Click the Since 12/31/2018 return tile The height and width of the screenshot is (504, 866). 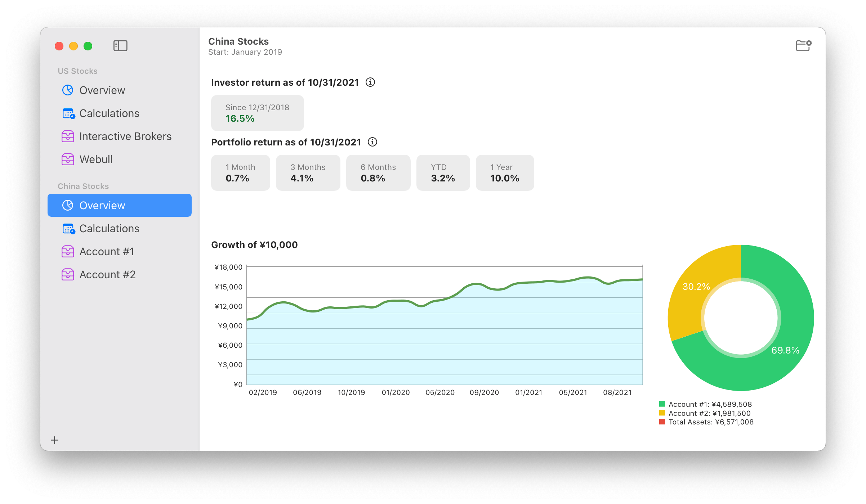click(x=257, y=113)
